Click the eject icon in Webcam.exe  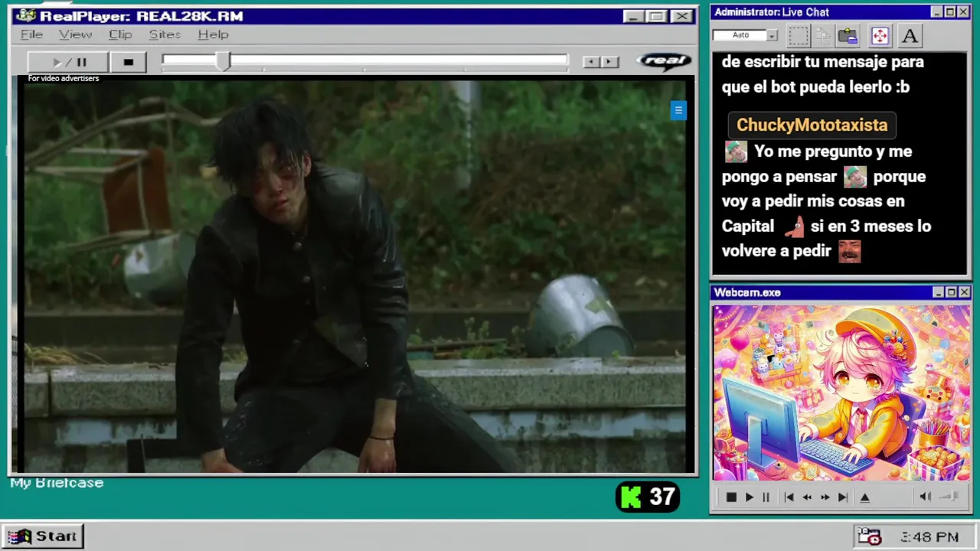tap(865, 497)
